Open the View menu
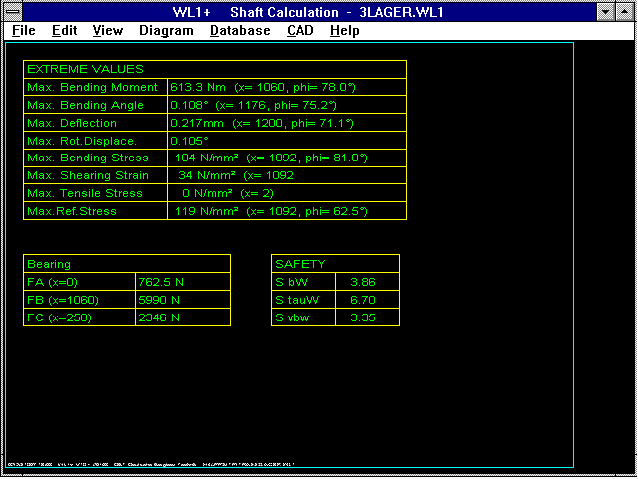 pos(108,30)
